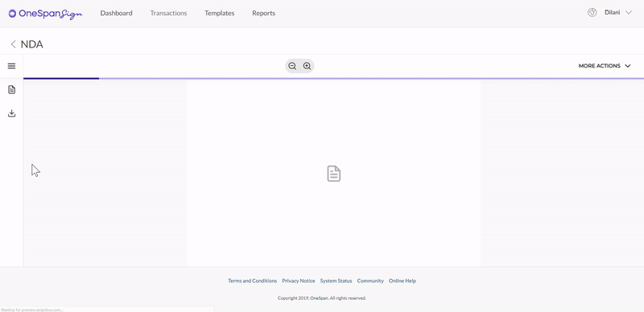Go back using arrow beside NDA
This screenshot has width=644, height=312.
(x=13, y=44)
